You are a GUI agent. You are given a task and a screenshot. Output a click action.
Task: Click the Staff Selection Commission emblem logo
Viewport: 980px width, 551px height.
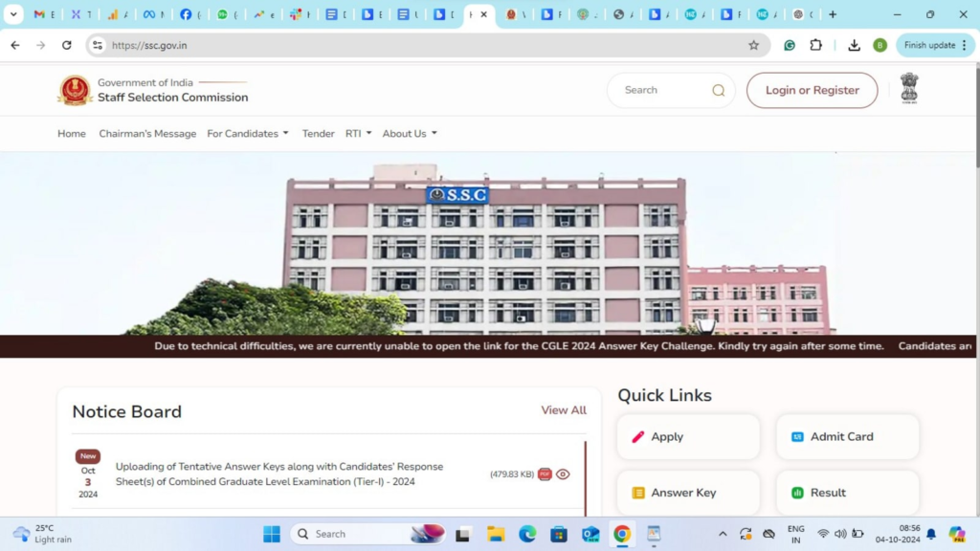tap(75, 90)
